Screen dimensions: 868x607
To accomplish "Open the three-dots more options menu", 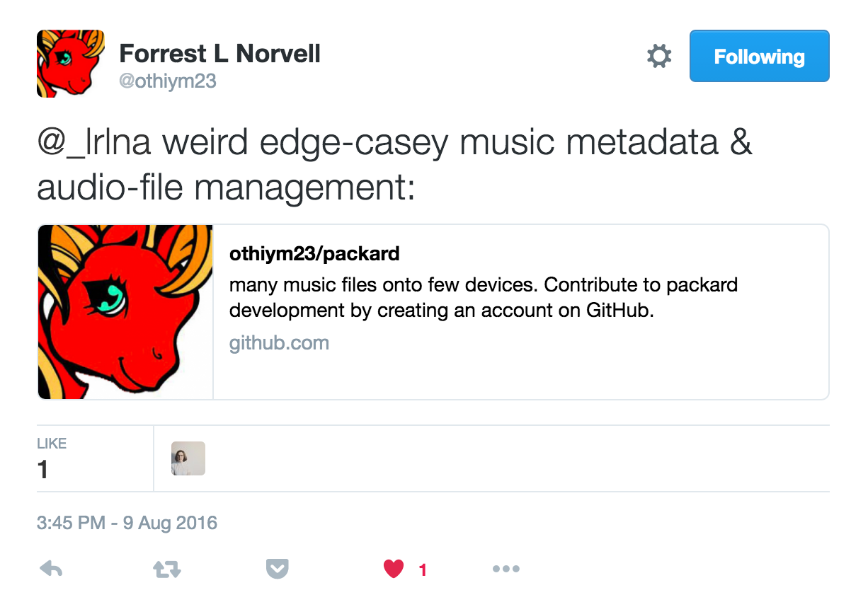I will [x=506, y=569].
